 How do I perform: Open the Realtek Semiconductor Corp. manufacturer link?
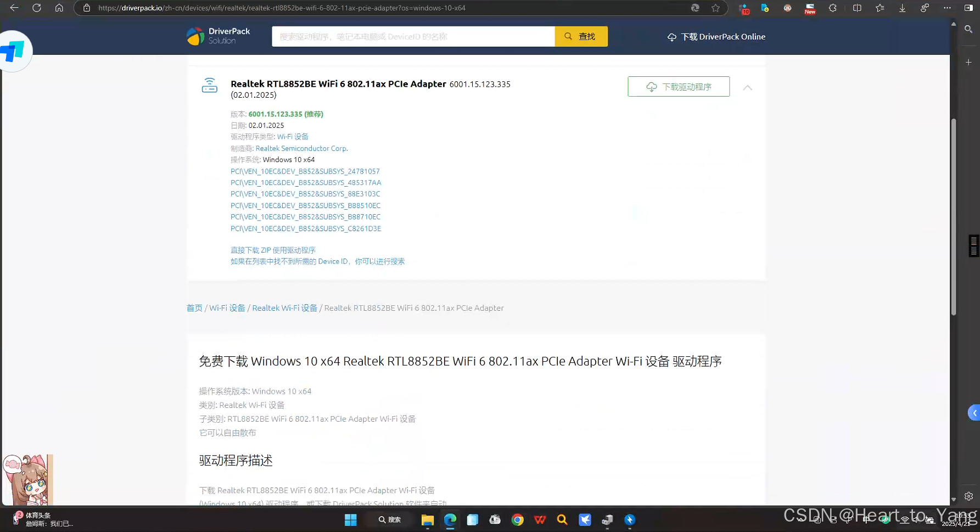[301, 148]
